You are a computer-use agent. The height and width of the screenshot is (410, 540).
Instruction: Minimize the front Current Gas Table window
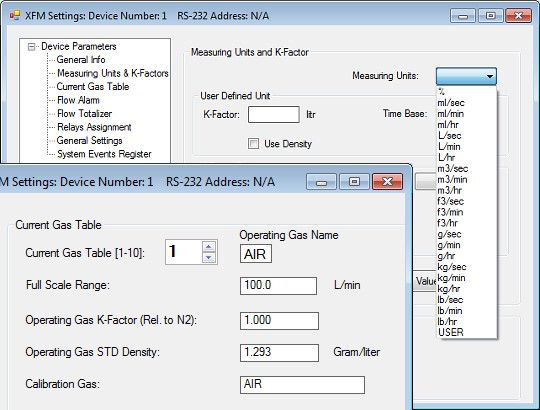321,181
